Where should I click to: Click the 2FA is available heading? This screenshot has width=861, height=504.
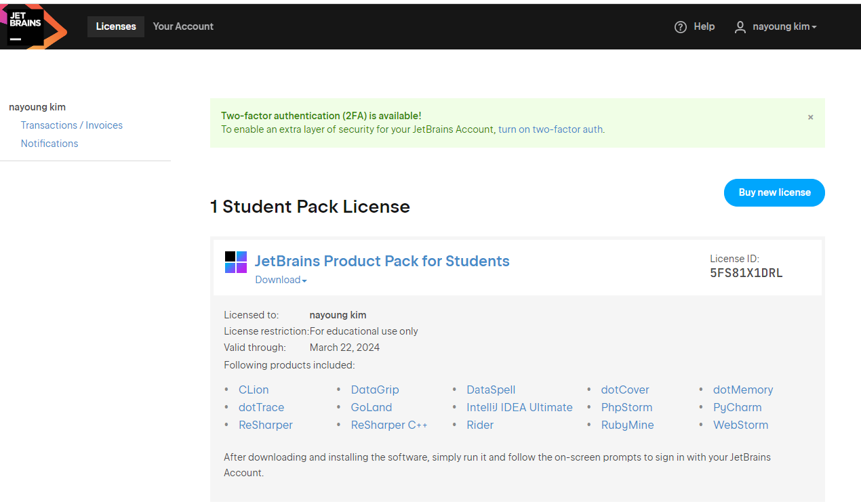(321, 116)
